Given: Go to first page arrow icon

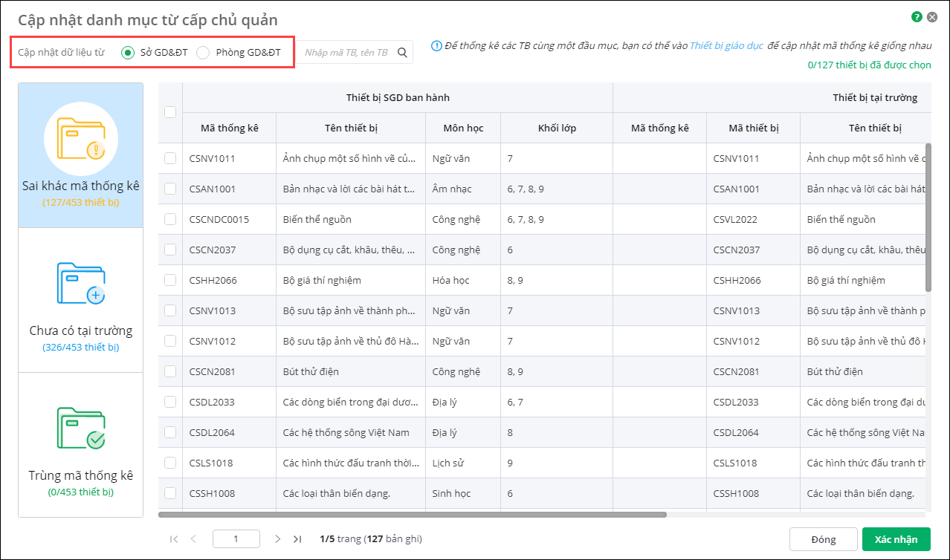Looking at the screenshot, I should 174,539.
